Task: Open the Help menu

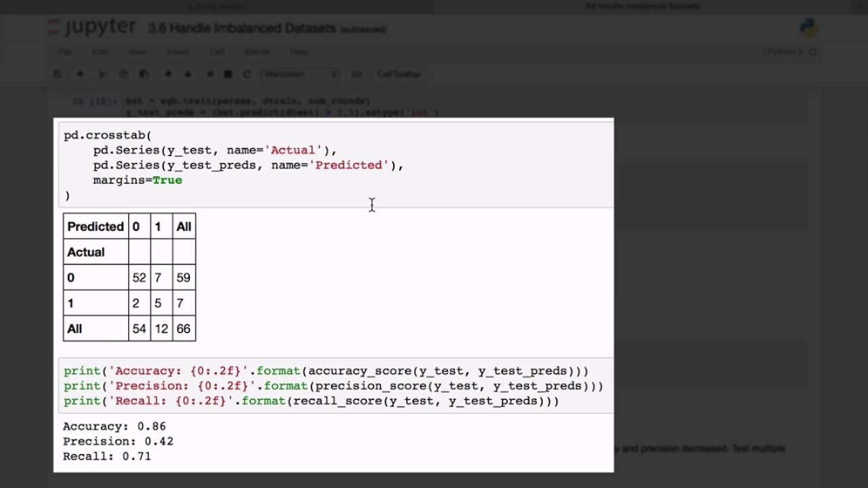Action: click(299, 52)
